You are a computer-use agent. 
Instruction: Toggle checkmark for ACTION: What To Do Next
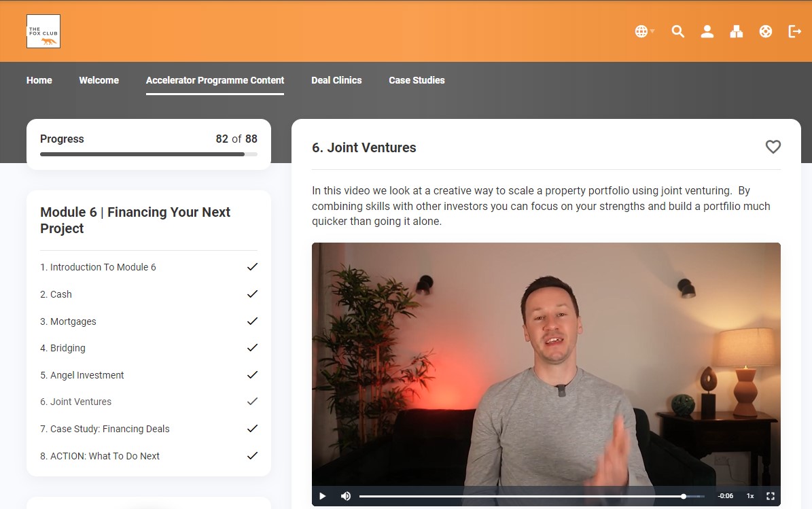[252, 455]
